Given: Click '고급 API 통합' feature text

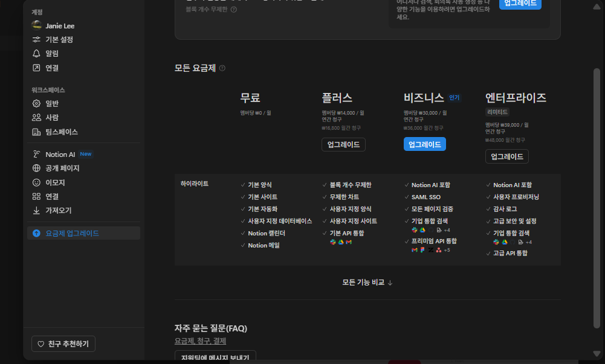Looking at the screenshot, I should click(511, 253).
